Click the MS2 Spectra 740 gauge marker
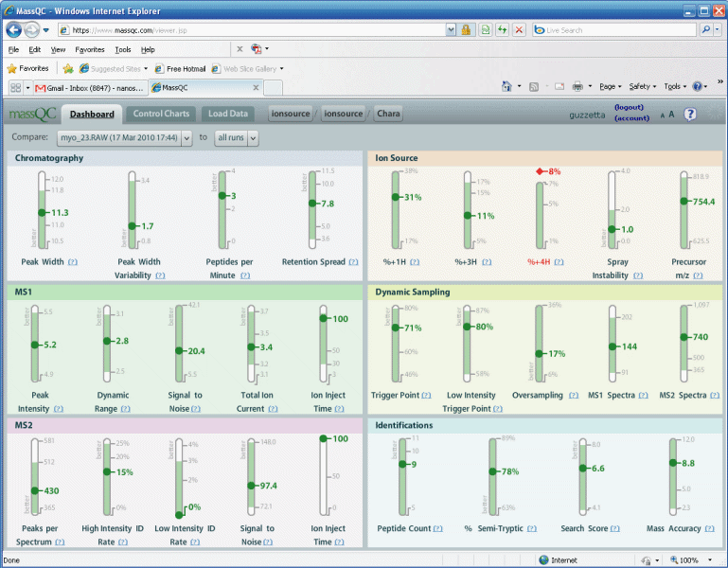This screenshot has height=568, width=728. tap(684, 337)
